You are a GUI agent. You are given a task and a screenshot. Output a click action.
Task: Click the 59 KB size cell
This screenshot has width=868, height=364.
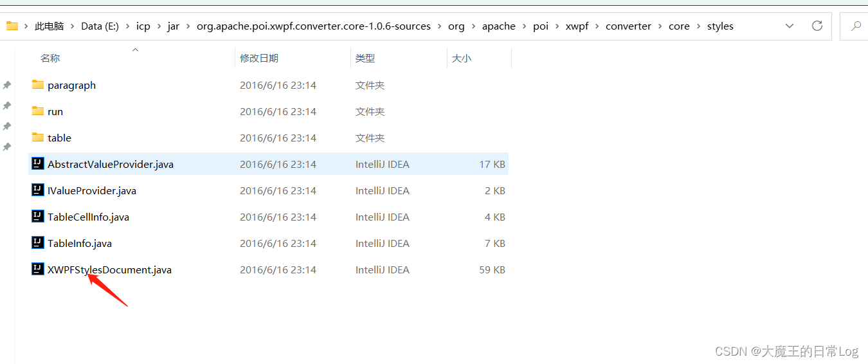(x=492, y=269)
